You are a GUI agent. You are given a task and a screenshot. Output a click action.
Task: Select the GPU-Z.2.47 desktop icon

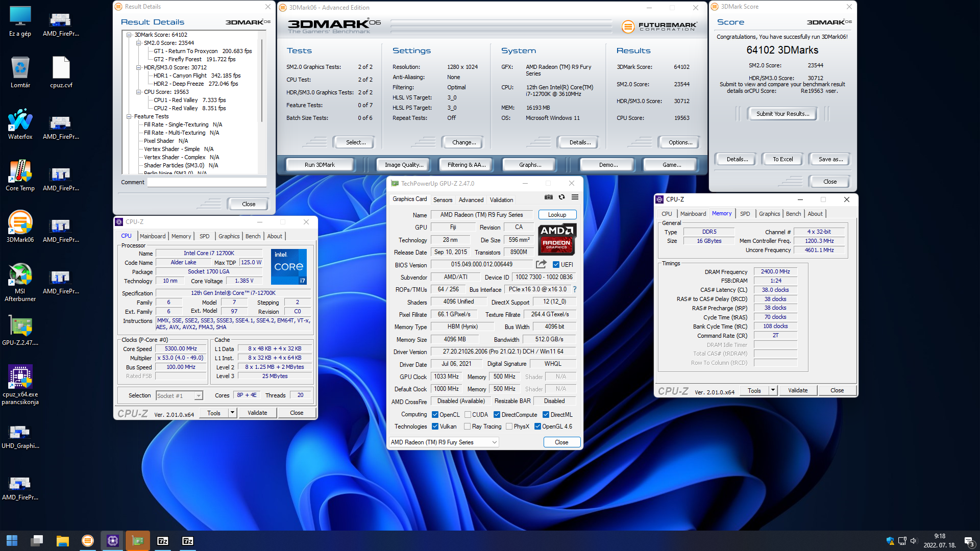click(x=20, y=331)
